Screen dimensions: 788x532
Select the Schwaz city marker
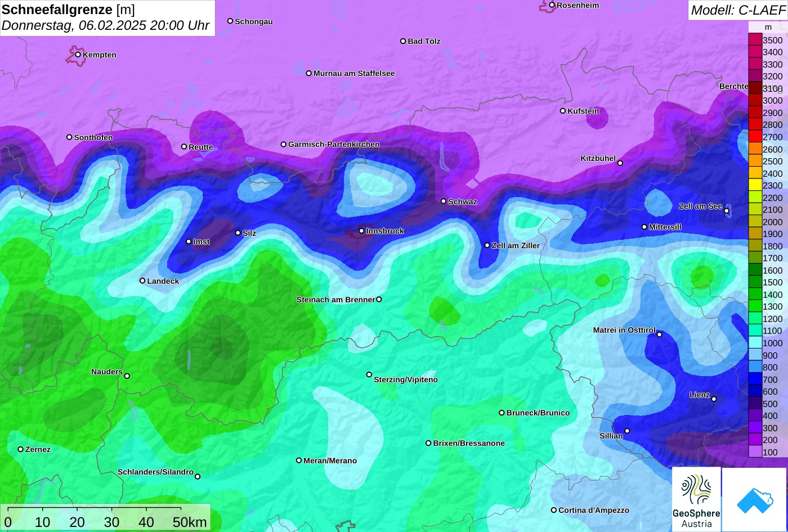click(x=444, y=201)
